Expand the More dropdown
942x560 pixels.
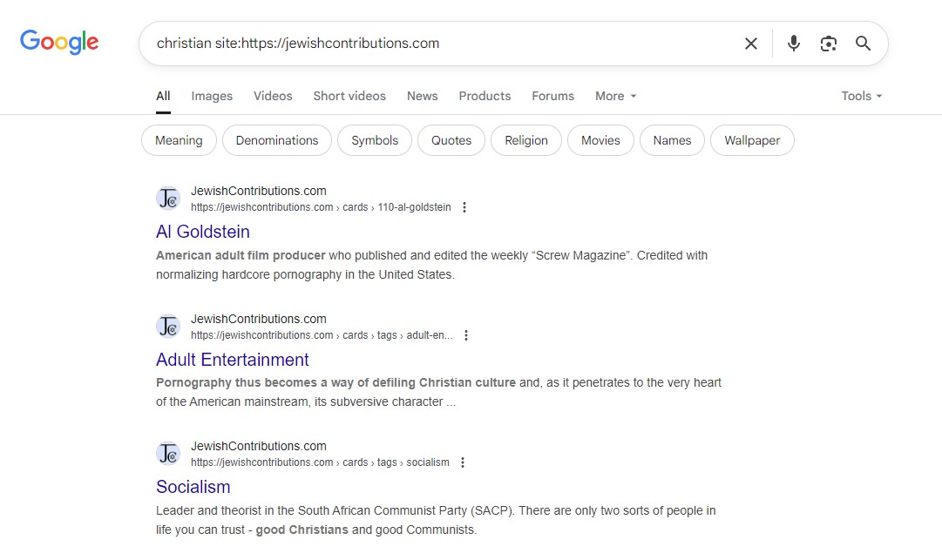pyautogui.click(x=616, y=96)
